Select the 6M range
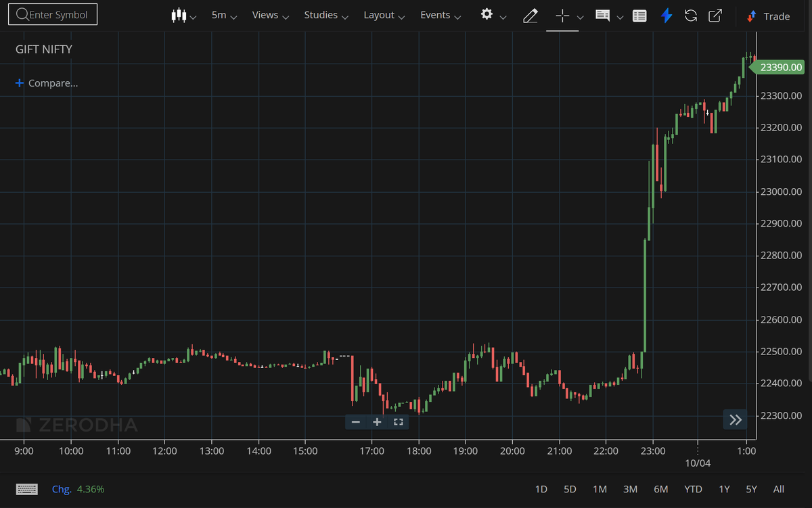The height and width of the screenshot is (508, 812). coord(661,489)
